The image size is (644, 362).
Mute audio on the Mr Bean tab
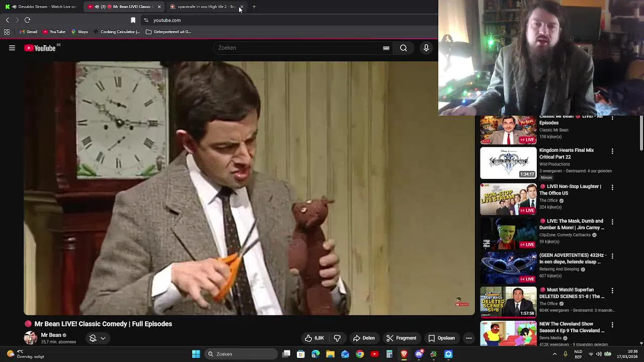[x=97, y=7]
